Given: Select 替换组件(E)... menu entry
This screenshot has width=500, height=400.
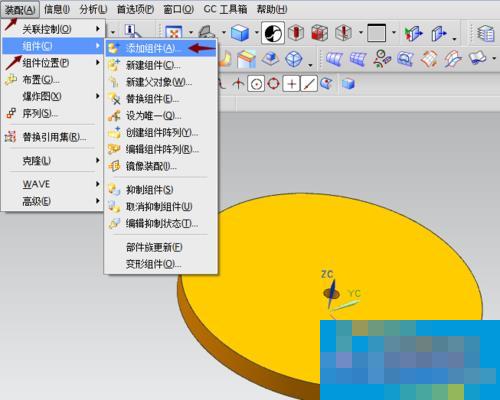Looking at the screenshot, I should click(x=161, y=99).
